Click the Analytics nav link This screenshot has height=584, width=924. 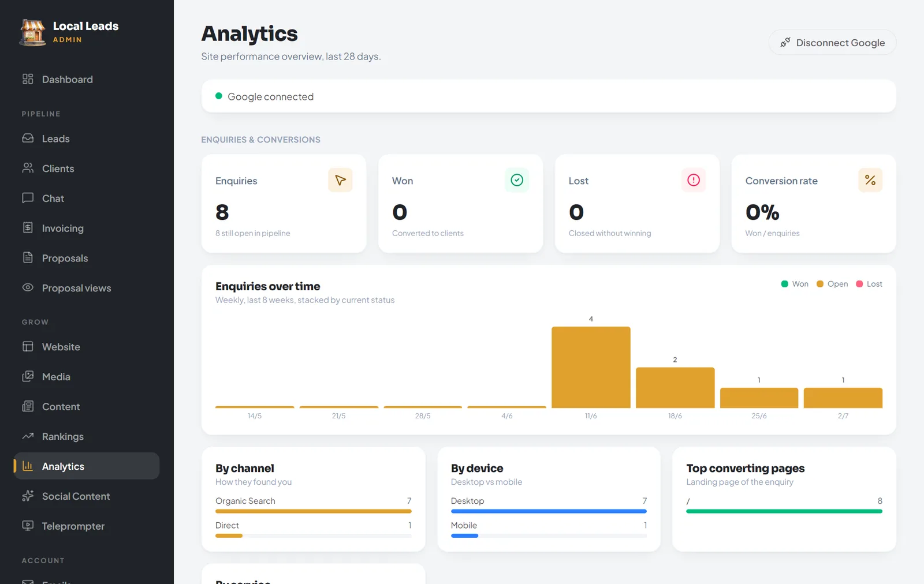point(87,466)
